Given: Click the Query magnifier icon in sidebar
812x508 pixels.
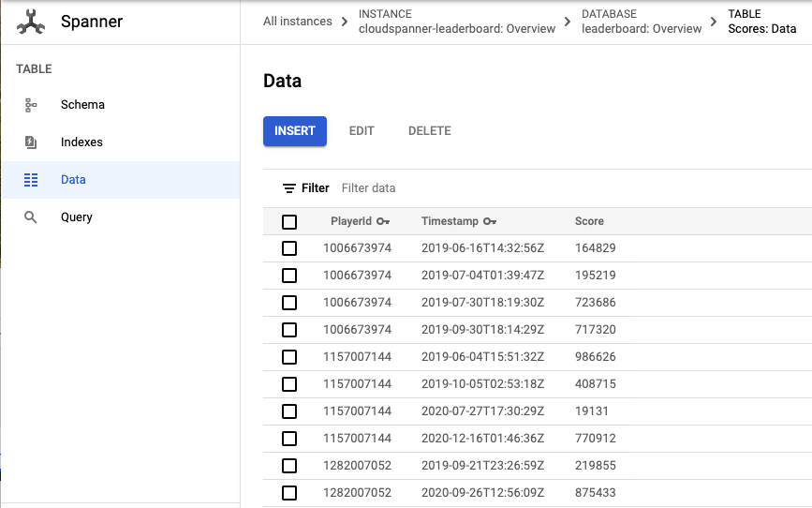Looking at the screenshot, I should [31, 217].
